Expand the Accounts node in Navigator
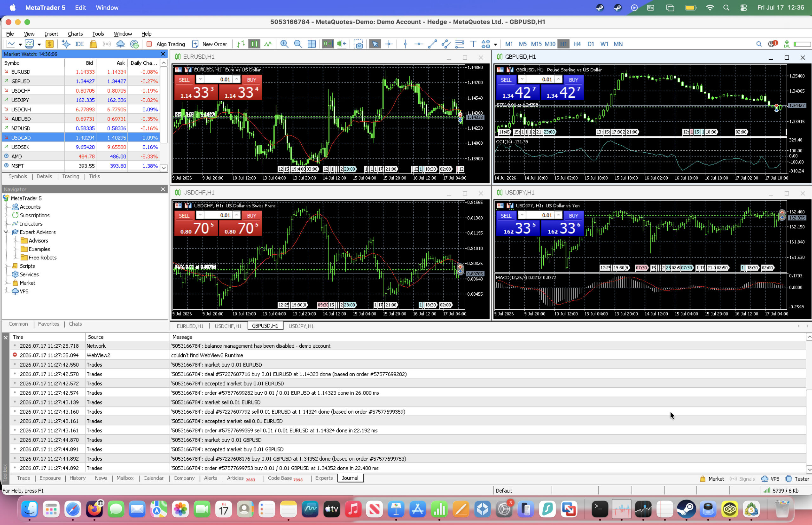 click(6, 207)
